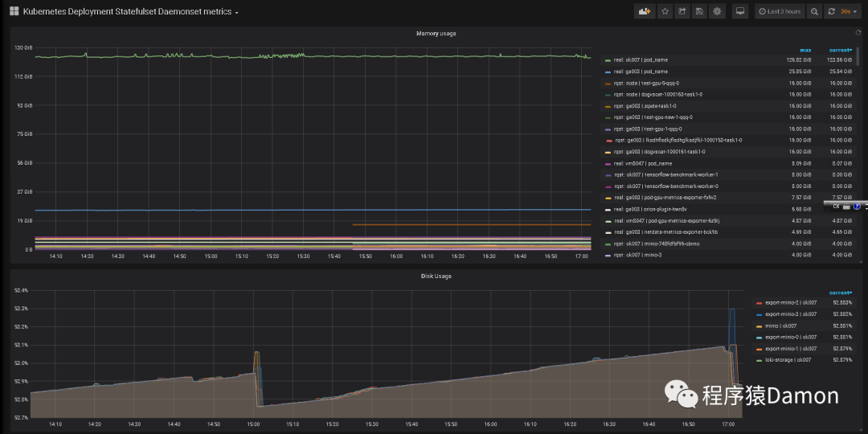Refresh the dashboard now
Viewport: 868px width, 434px height.
[x=831, y=11]
